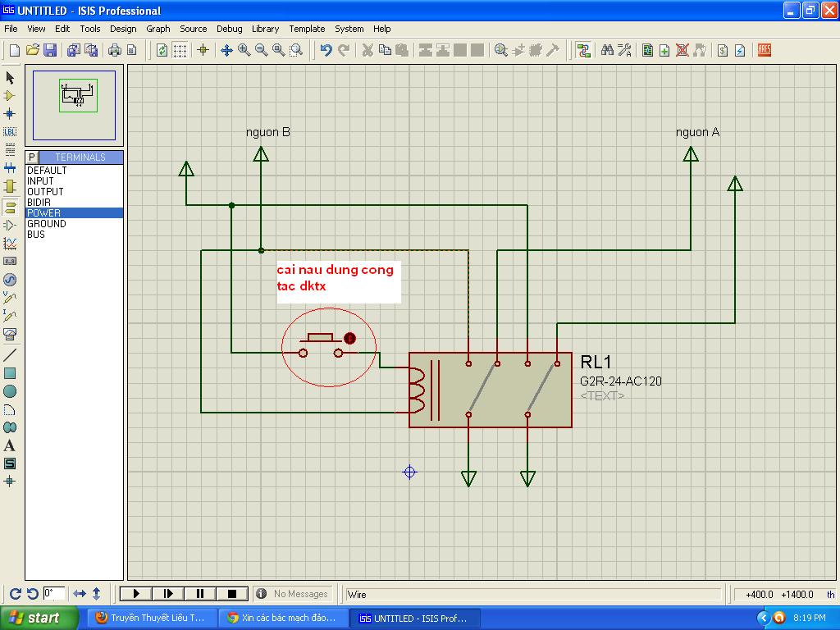This screenshot has width=840, height=630.
Task: Open the Search and Tag binoculars tool
Action: (607, 50)
